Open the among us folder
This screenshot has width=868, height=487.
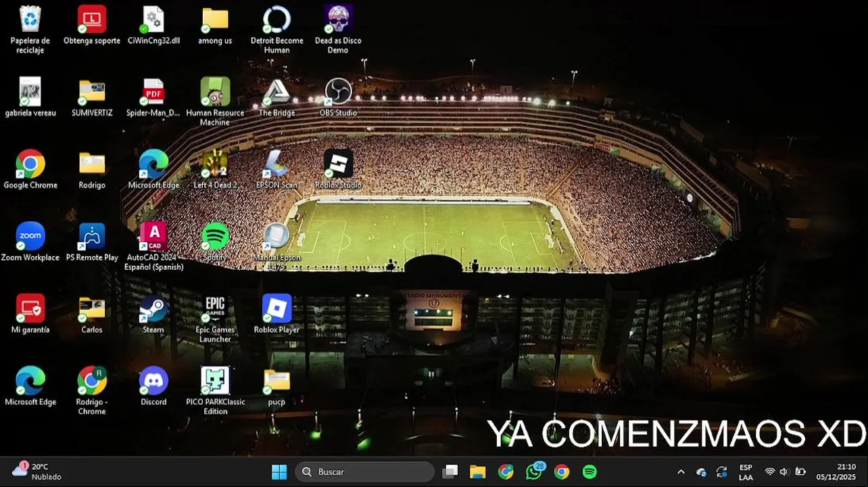pyautogui.click(x=215, y=25)
